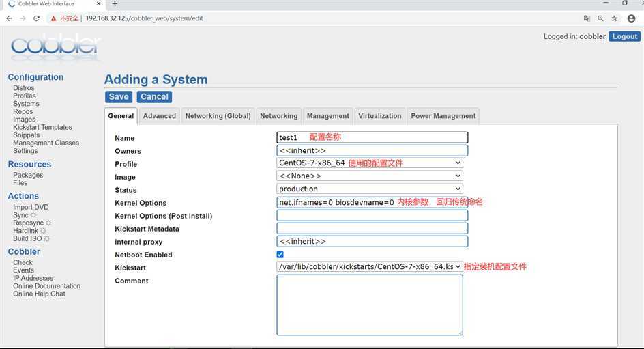
Task: Click the Logout button
Action: point(624,36)
